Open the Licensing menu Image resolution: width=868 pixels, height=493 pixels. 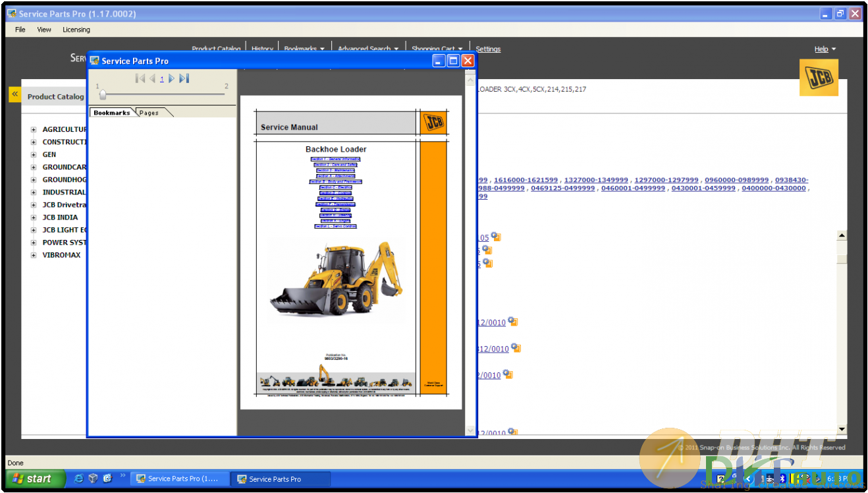coord(76,30)
